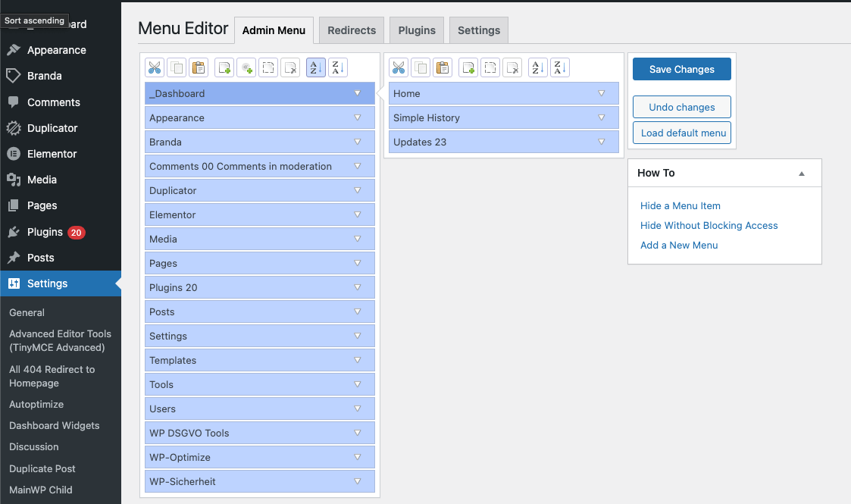This screenshot has width=851, height=504.
Task: Sort top-level menus ascending A-Z
Action: [316, 67]
